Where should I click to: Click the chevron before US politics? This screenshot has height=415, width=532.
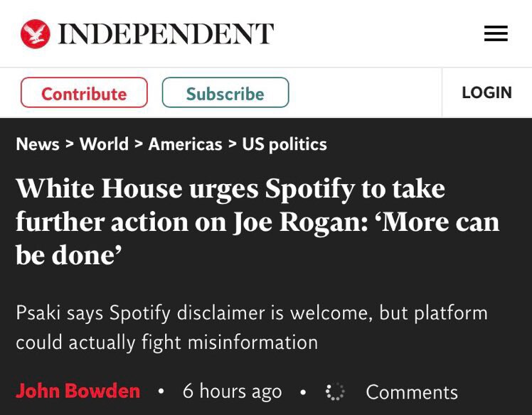coord(232,144)
